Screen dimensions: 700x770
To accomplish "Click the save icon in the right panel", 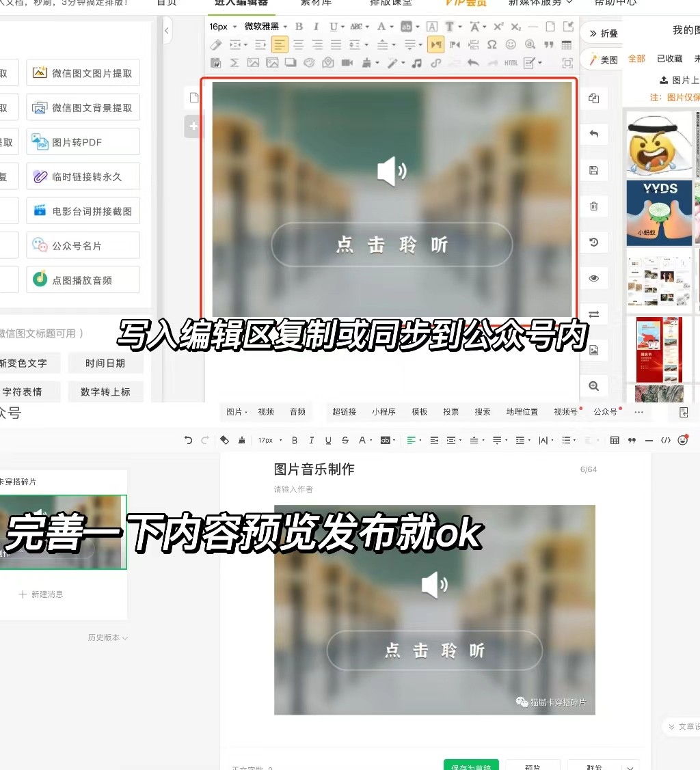I will coord(593,170).
